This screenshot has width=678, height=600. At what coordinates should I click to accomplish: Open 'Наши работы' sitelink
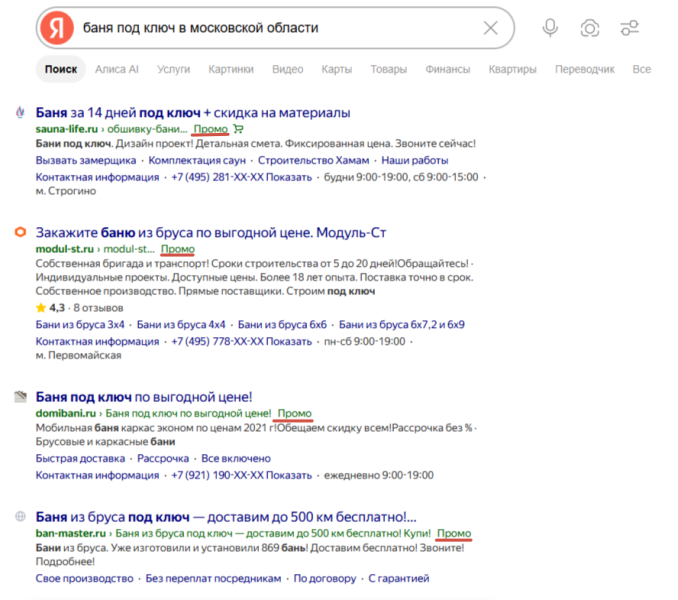tap(415, 160)
